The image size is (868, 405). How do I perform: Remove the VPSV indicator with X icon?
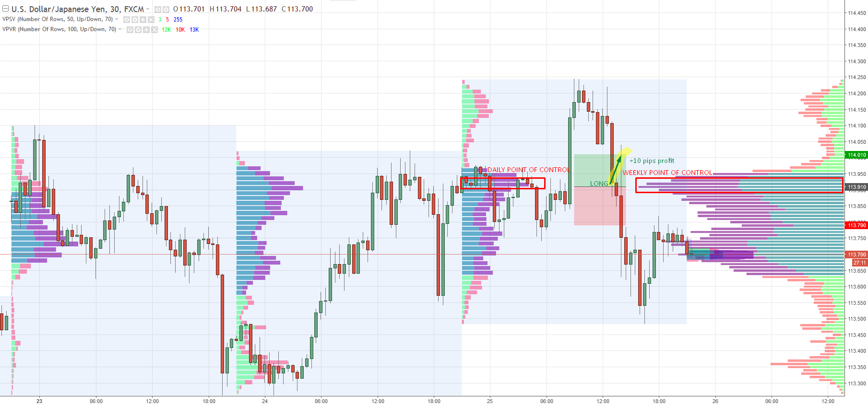[151, 20]
